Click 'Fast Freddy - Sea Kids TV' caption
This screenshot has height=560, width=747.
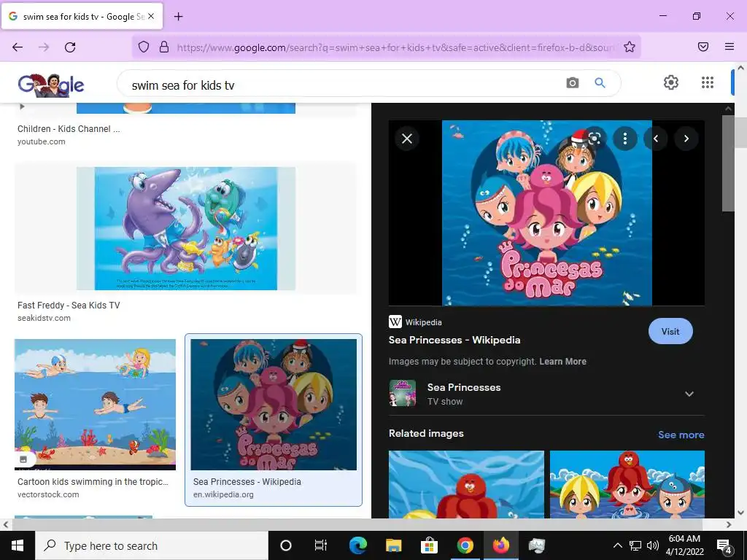pos(69,306)
